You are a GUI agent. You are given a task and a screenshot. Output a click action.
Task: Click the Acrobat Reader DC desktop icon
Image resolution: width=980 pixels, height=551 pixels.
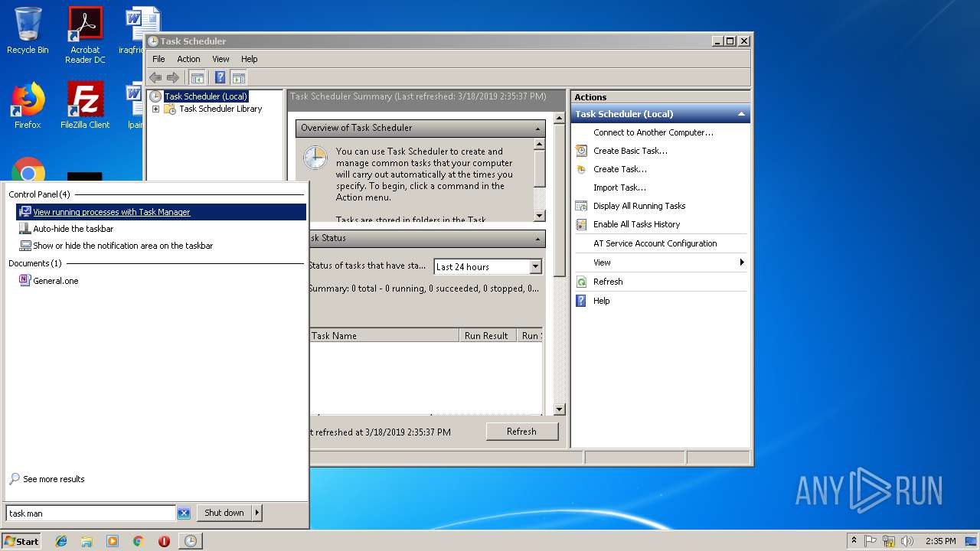(x=85, y=35)
